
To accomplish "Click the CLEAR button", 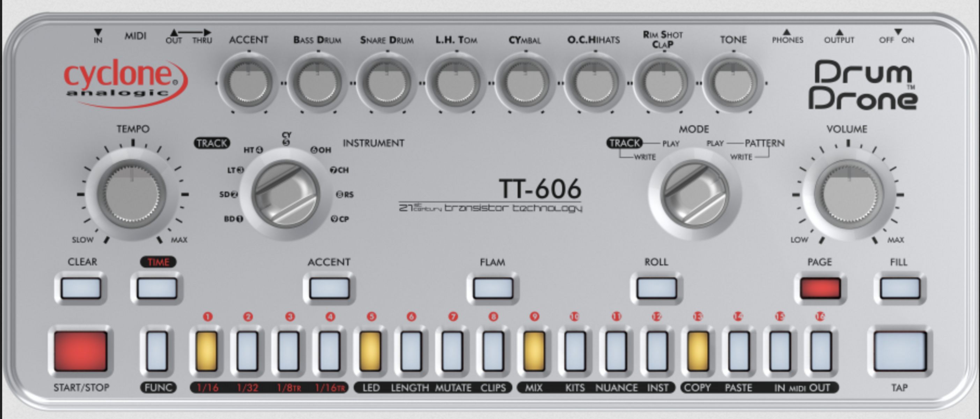I will coord(81,288).
